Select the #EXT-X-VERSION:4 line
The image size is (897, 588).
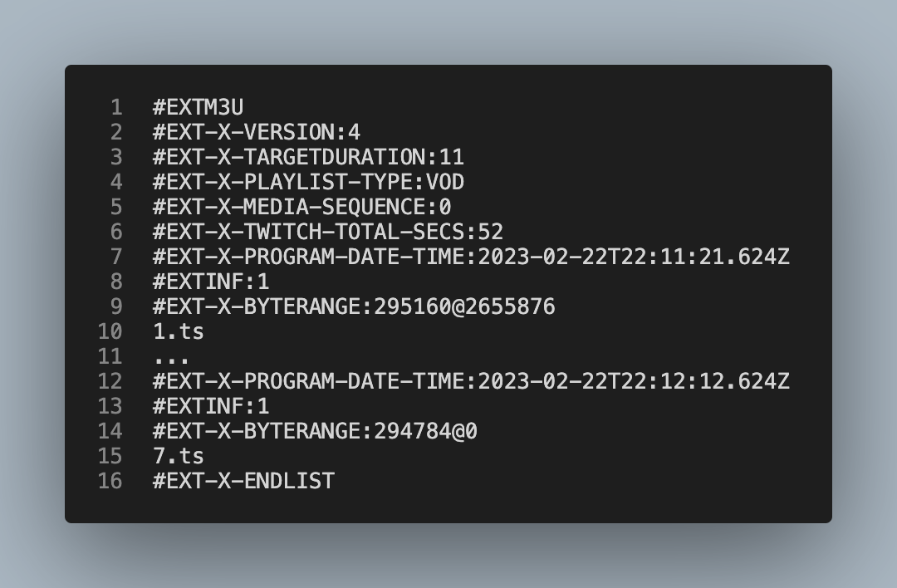click(257, 132)
